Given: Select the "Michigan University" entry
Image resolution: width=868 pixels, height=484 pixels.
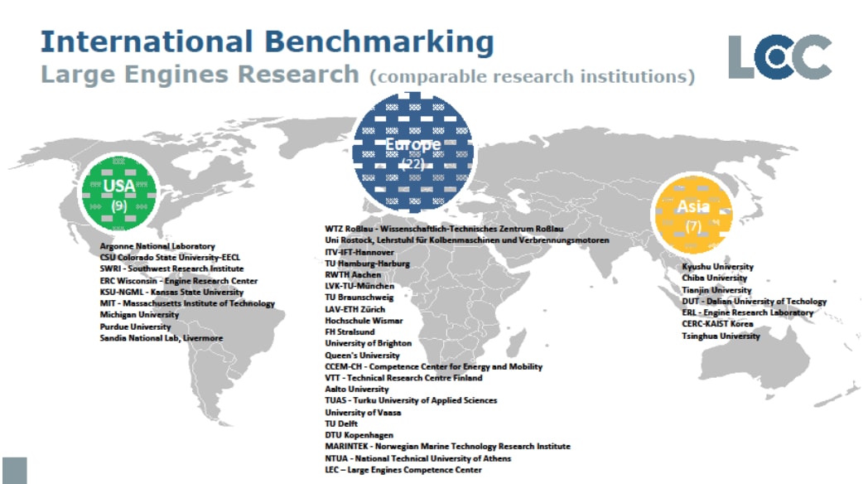Looking at the screenshot, I should pos(139,315).
